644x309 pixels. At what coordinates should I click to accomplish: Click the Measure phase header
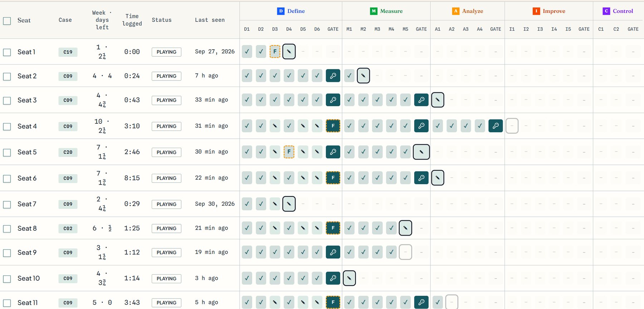point(386,11)
